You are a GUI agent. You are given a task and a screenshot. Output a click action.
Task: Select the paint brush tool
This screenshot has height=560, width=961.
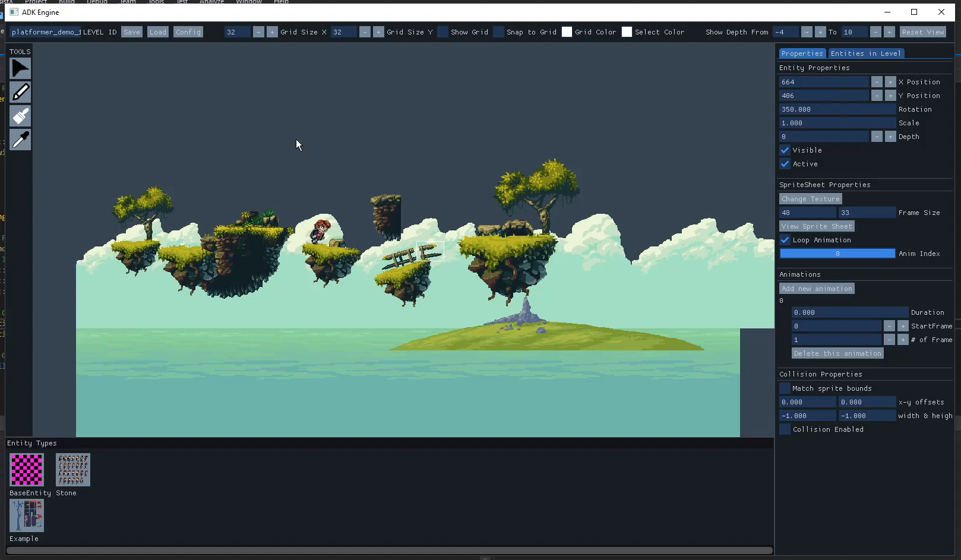tap(20, 116)
